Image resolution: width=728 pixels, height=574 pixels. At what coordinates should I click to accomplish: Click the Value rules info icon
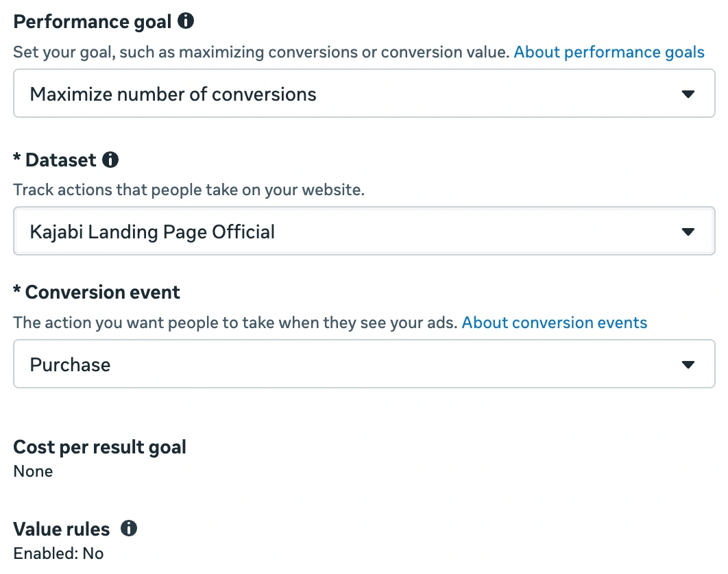(x=129, y=528)
